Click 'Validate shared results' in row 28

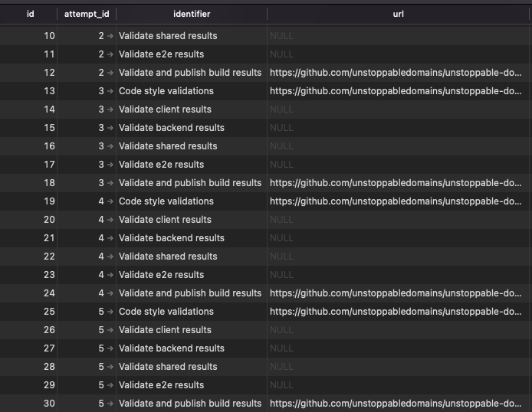point(168,367)
